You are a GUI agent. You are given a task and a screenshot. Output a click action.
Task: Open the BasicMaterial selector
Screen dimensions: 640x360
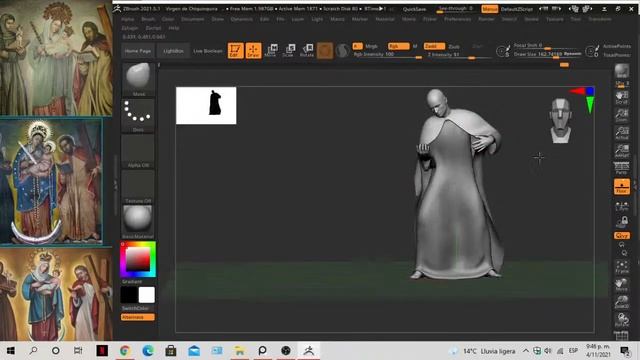138,222
